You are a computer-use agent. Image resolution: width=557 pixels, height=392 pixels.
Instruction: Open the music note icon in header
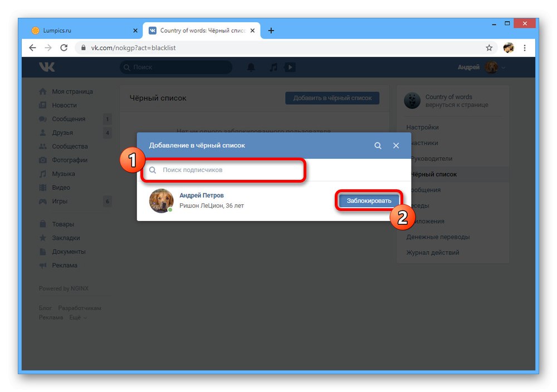click(x=273, y=67)
